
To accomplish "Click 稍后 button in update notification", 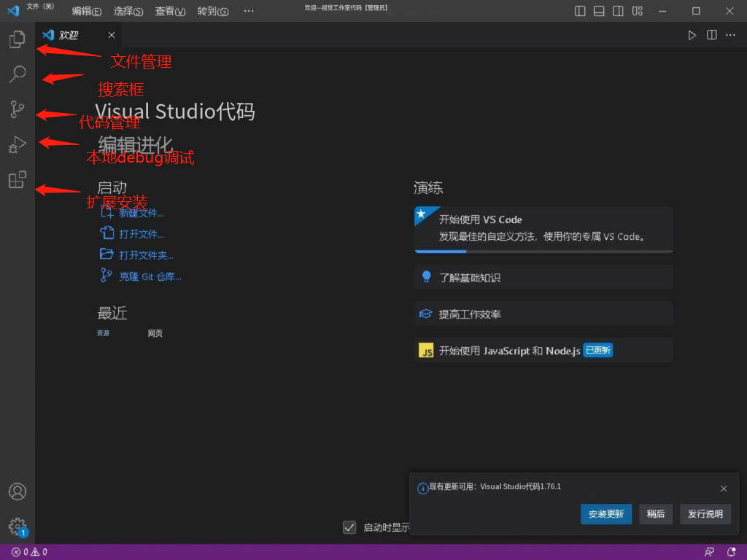I will (x=656, y=514).
